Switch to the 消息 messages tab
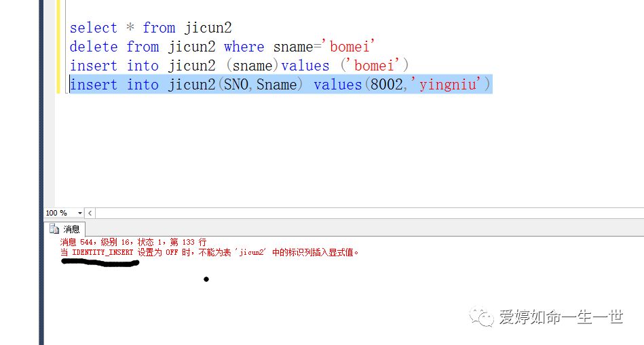Image resolution: width=644 pixels, height=345 pixels. (x=65, y=229)
